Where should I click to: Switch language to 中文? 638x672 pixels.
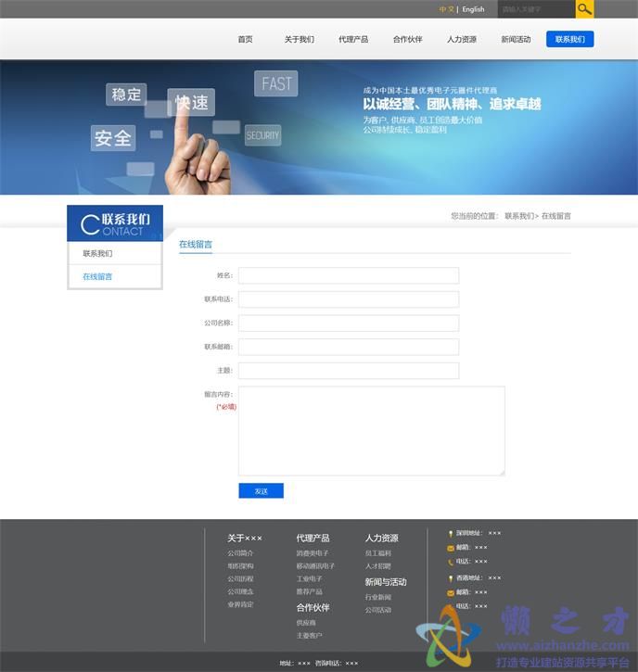[x=446, y=9]
